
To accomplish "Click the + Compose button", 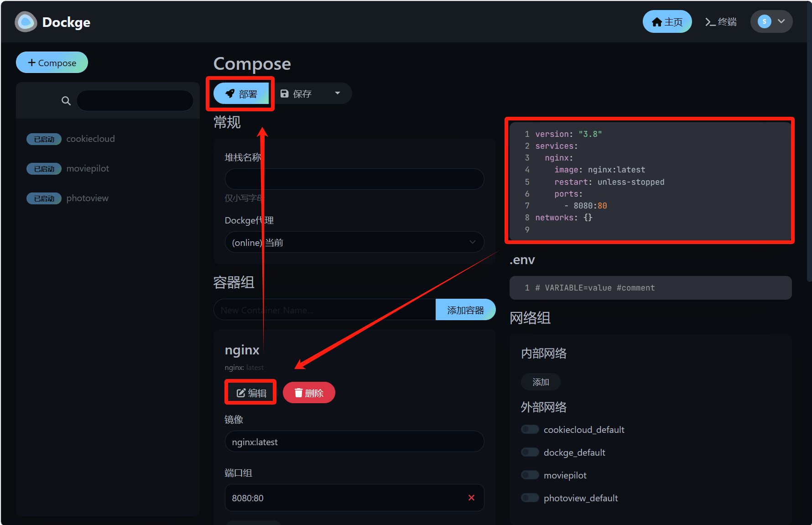I will click(x=52, y=62).
